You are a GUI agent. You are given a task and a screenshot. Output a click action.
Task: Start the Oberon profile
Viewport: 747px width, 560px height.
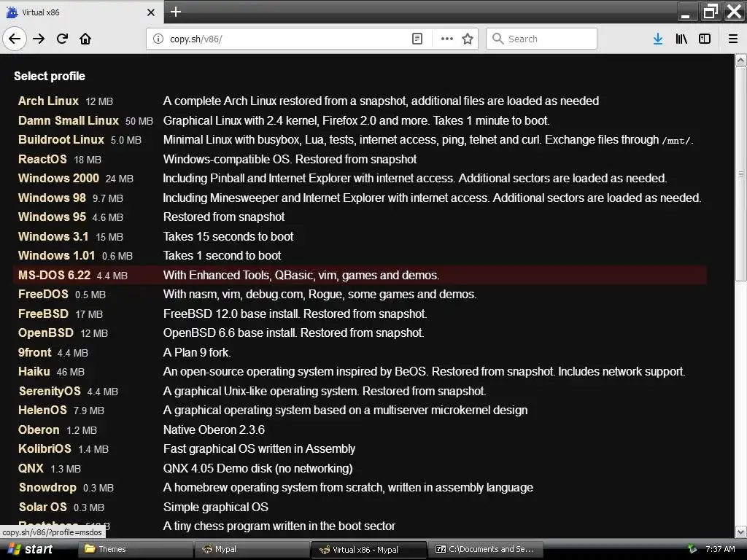coord(39,429)
